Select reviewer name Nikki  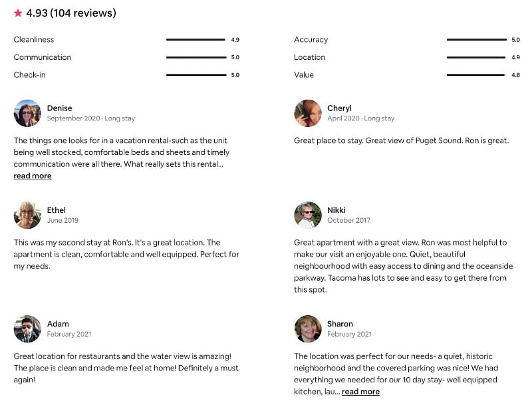point(336,210)
